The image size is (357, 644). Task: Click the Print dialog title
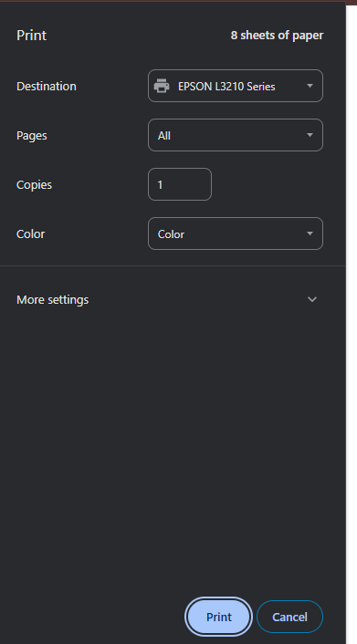(x=32, y=36)
